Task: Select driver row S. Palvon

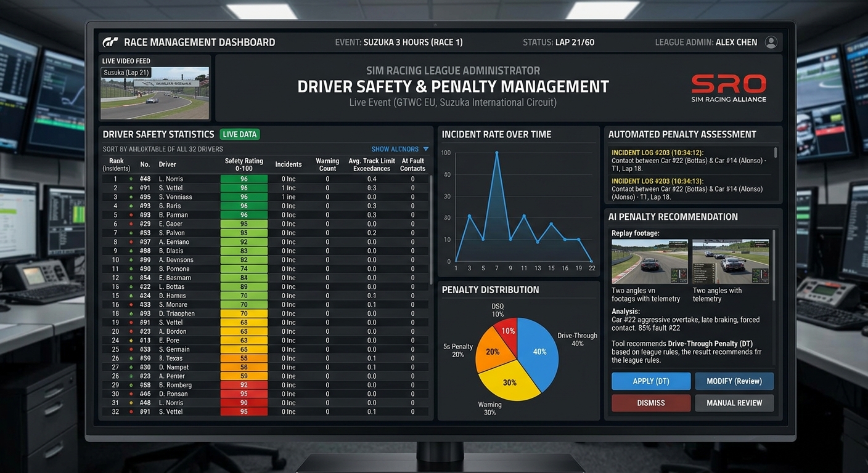Action: (x=265, y=233)
